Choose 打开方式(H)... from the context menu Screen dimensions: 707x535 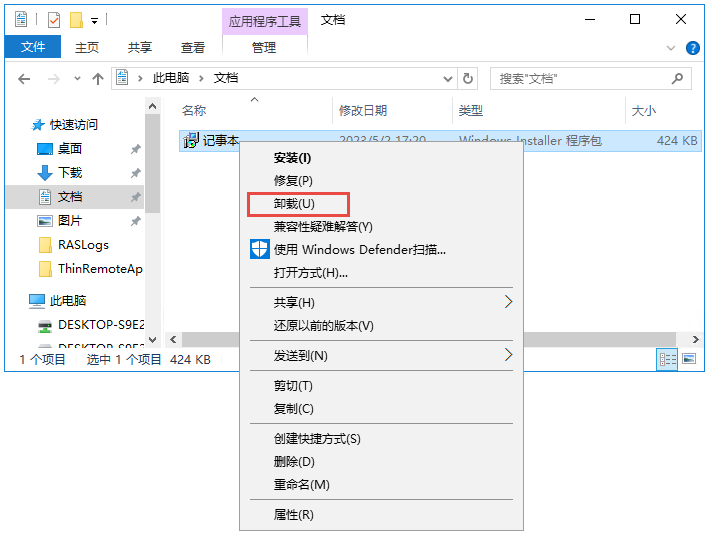tap(381, 273)
